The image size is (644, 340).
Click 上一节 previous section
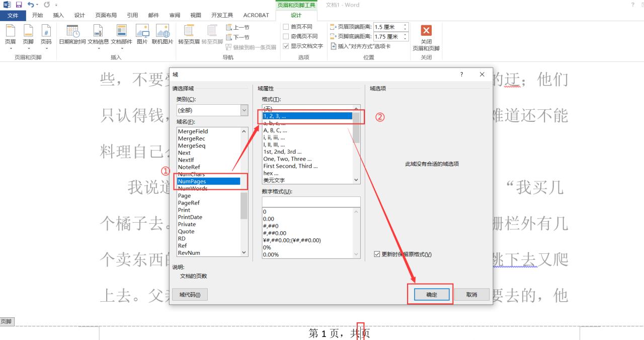237,27
